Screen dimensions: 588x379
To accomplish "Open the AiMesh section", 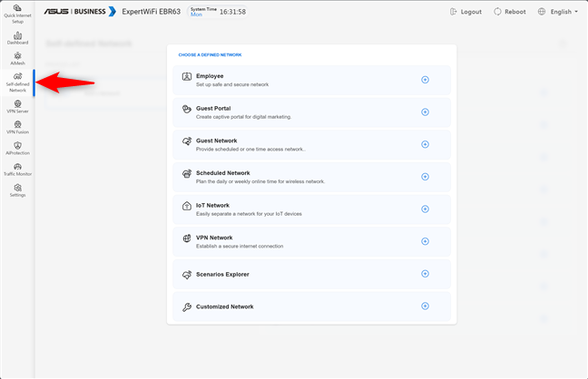I will tap(17, 59).
